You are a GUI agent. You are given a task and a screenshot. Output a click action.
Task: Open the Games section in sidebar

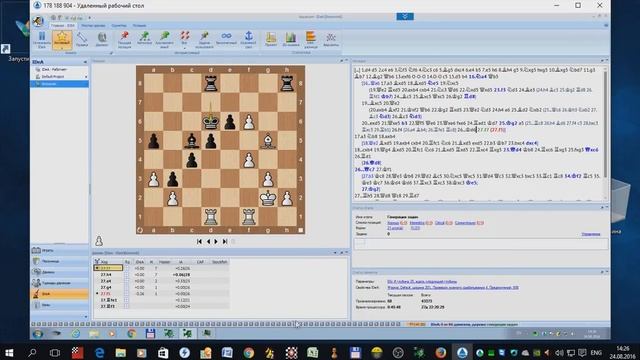[x=59, y=250]
